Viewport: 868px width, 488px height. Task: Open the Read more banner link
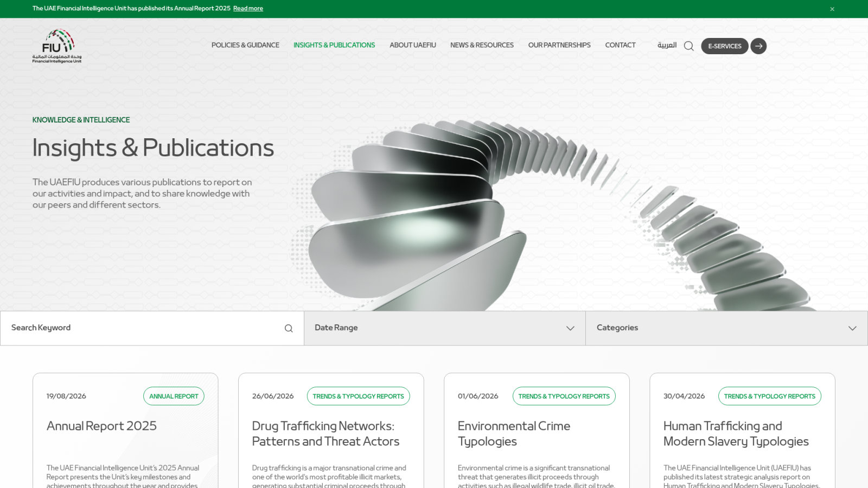tap(248, 9)
